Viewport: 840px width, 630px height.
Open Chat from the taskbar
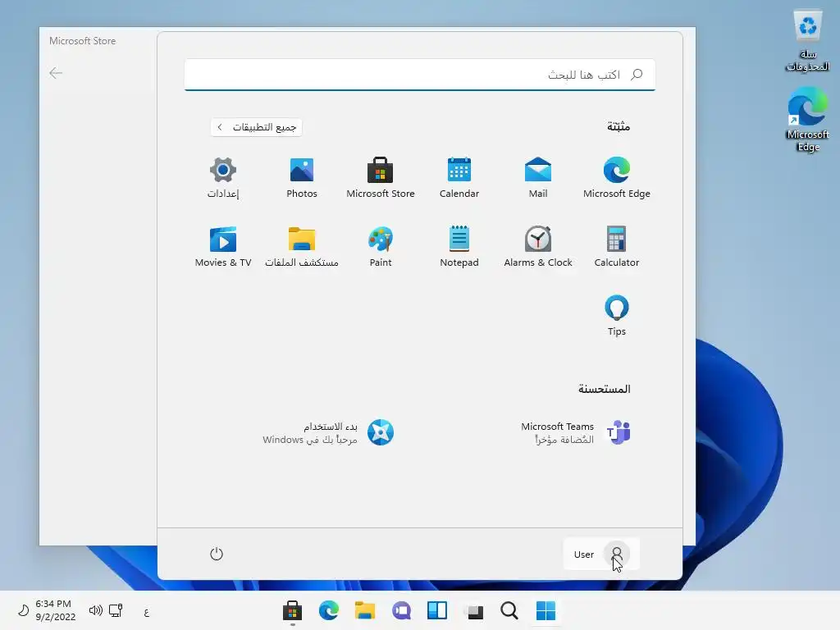[401, 610]
